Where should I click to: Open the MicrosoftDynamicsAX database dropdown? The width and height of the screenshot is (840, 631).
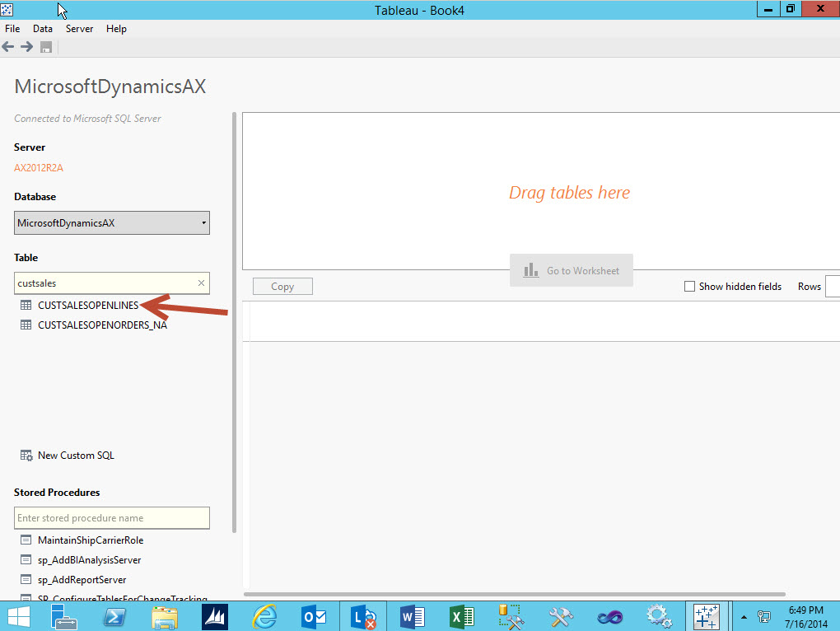[111, 223]
